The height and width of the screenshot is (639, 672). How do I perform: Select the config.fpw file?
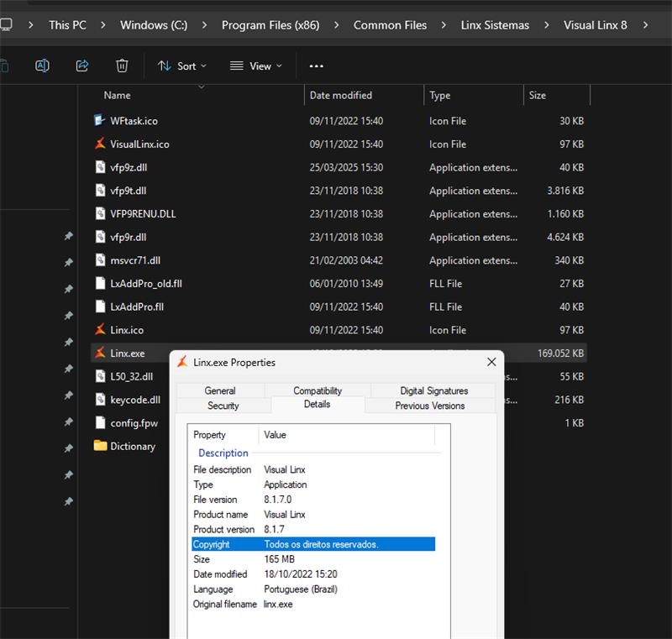(x=134, y=423)
